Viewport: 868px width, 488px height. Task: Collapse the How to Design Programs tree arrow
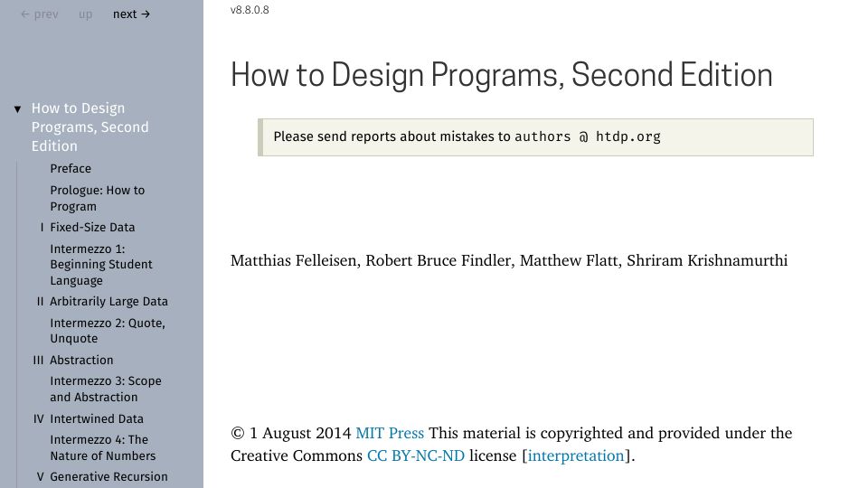point(18,109)
